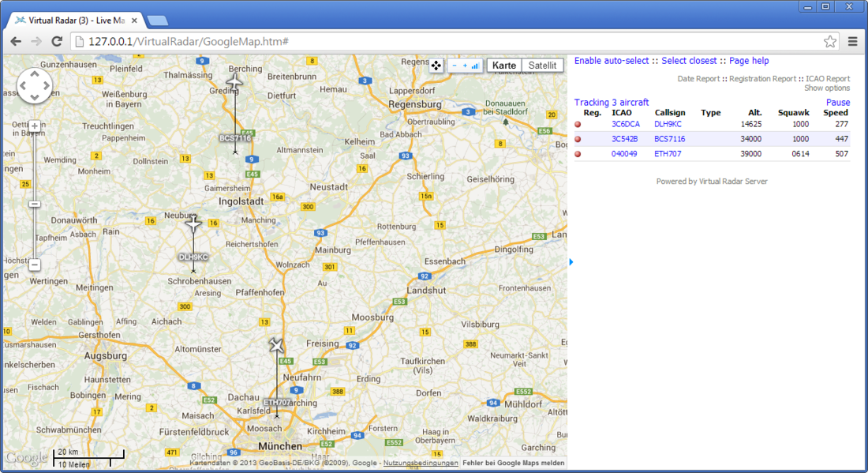Pause the aircraft tracking updates

coord(837,102)
